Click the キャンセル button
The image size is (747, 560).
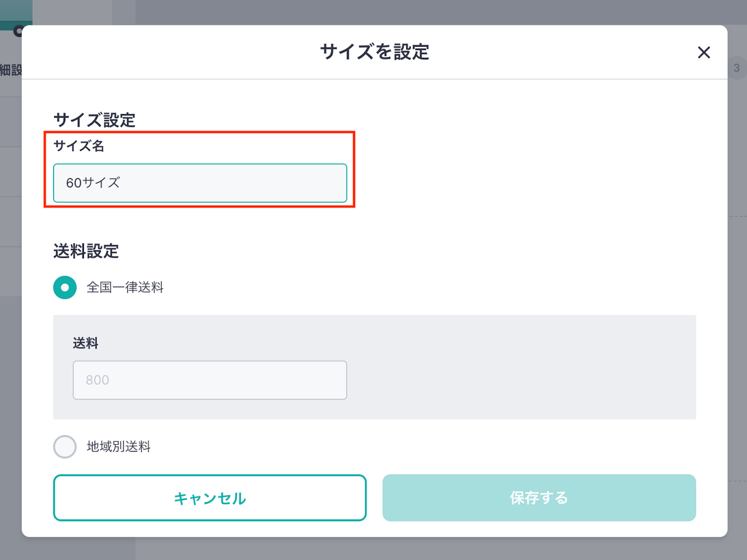tap(210, 498)
